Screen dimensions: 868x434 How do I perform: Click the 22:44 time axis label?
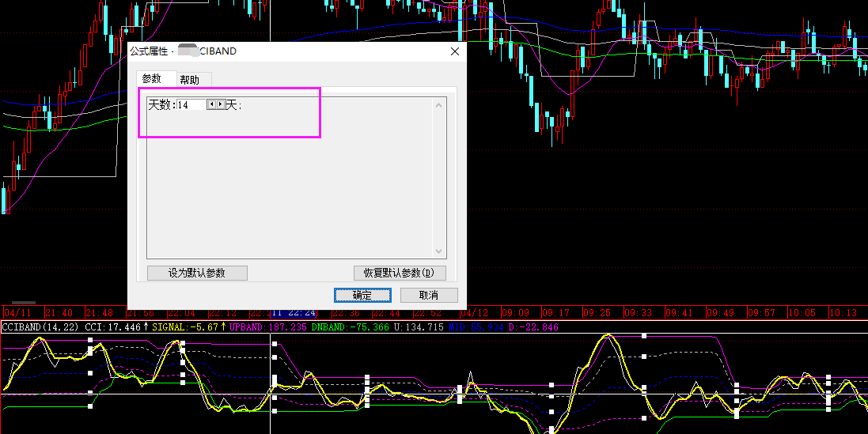pyautogui.click(x=387, y=314)
